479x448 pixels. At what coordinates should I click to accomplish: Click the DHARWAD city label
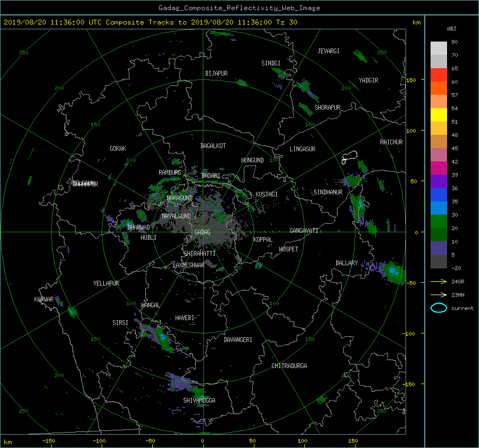139,227
